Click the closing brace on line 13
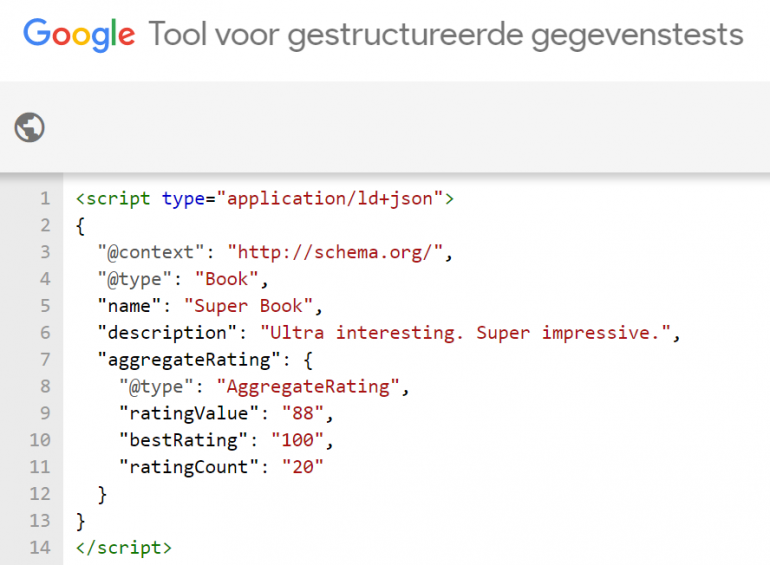Screen dimensions: 770x565 coord(81,521)
